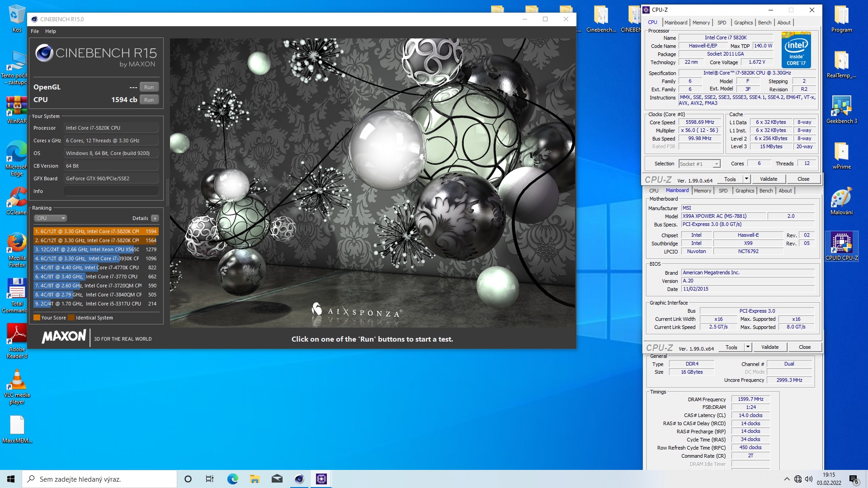This screenshot has height=488, width=868.
Task: Open Edge from the taskbar
Action: tap(232, 479)
